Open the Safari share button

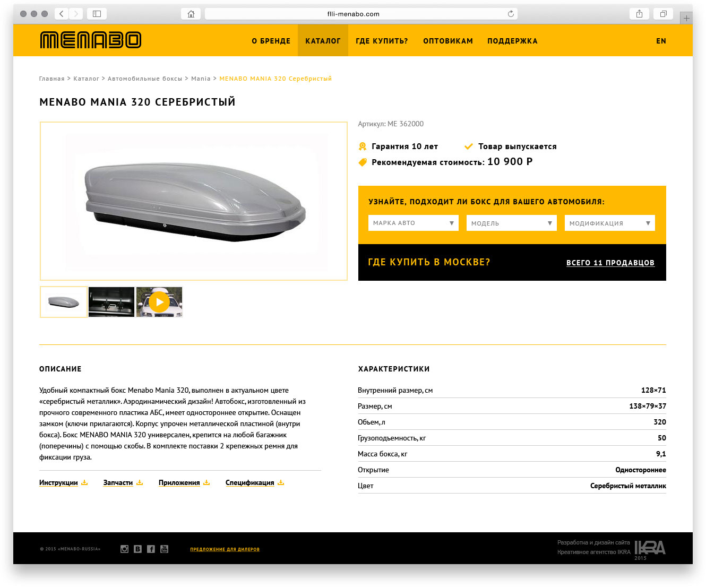[639, 14]
